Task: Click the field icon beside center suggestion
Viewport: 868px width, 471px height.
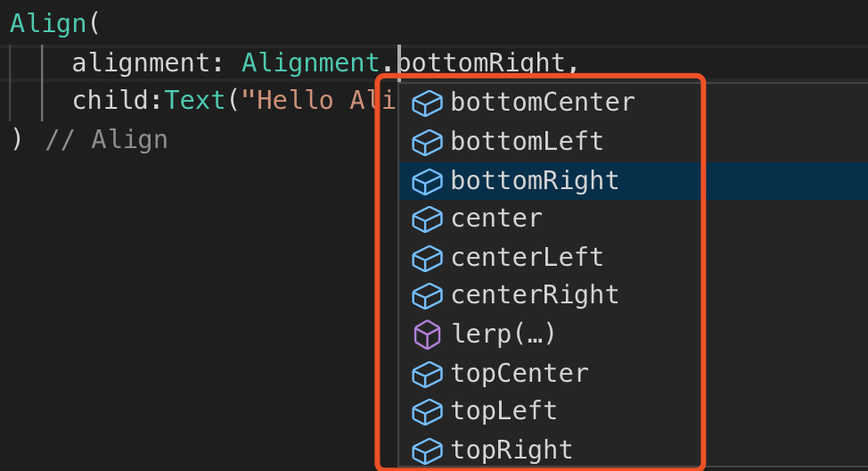Action: pyautogui.click(x=428, y=219)
